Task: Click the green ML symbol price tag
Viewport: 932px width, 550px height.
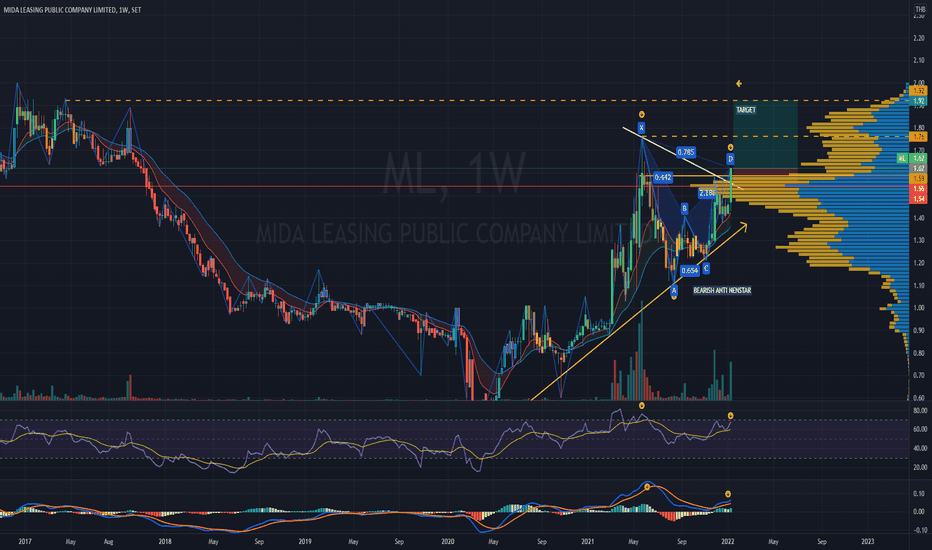Action: (x=903, y=158)
